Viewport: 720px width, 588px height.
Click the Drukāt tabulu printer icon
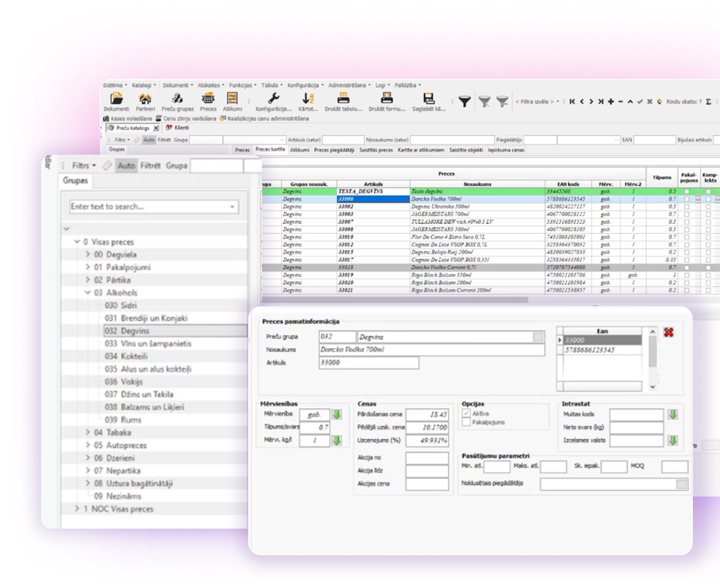(x=344, y=99)
